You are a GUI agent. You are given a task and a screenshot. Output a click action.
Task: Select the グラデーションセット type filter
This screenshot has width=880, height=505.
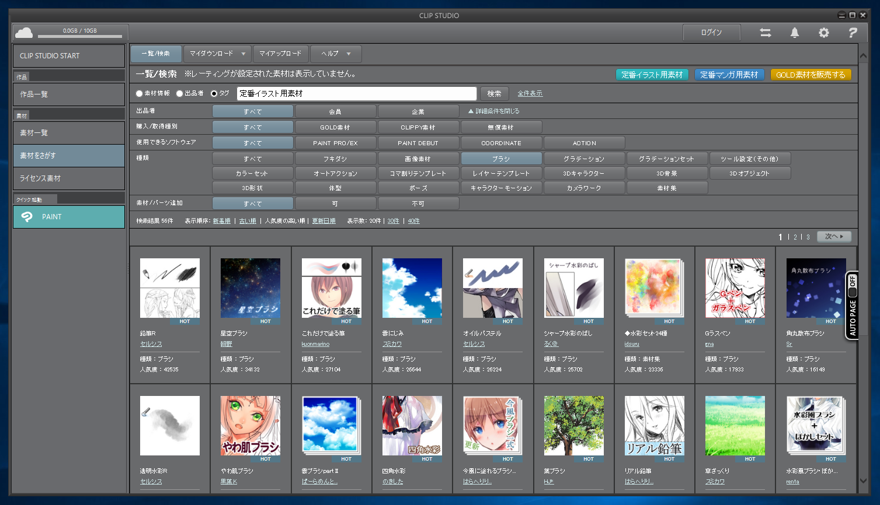tap(667, 159)
